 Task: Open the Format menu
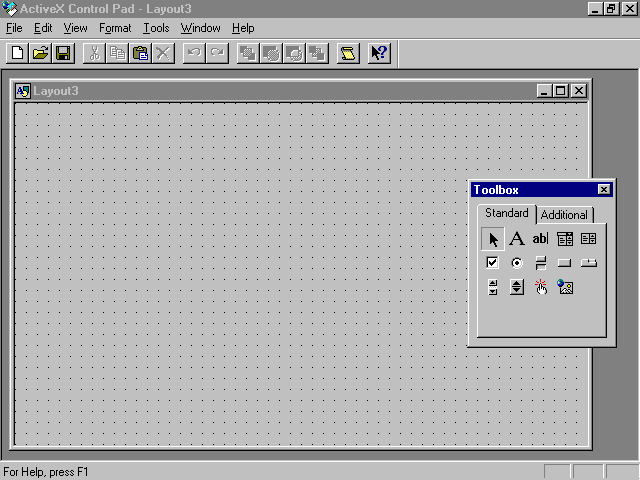(115, 28)
